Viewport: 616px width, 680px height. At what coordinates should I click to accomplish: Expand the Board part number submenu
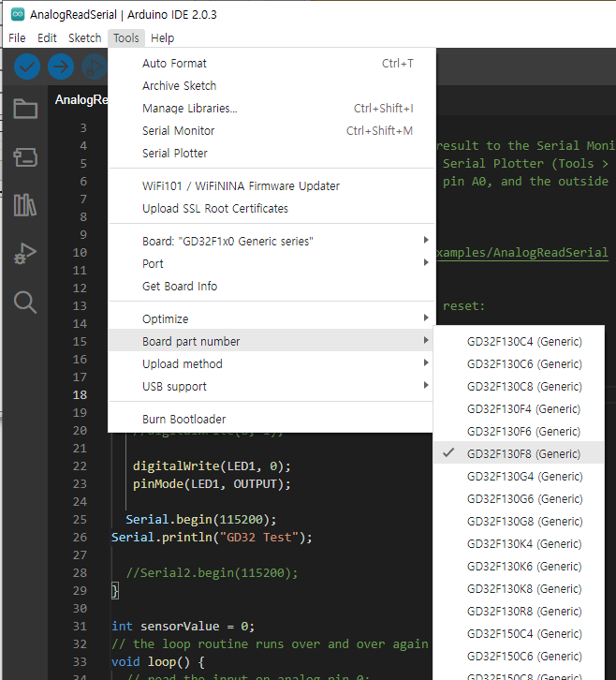(x=271, y=341)
